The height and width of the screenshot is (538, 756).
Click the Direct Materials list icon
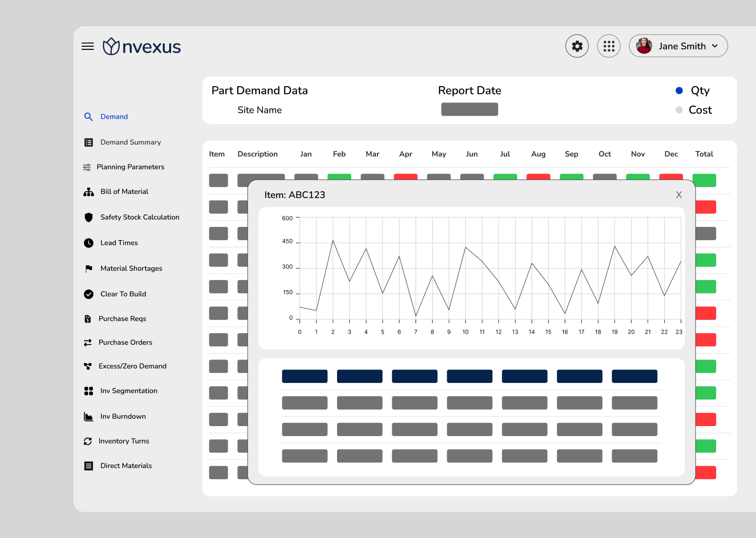coord(89,466)
